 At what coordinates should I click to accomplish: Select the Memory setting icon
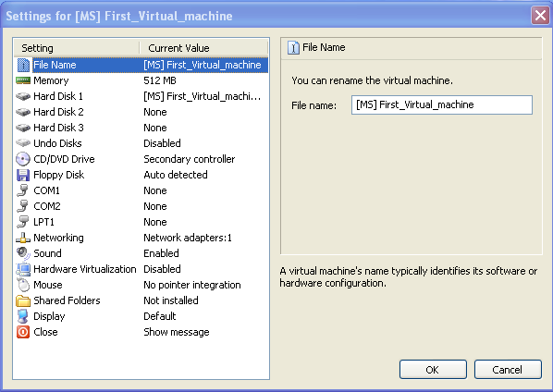coord(23,80)
